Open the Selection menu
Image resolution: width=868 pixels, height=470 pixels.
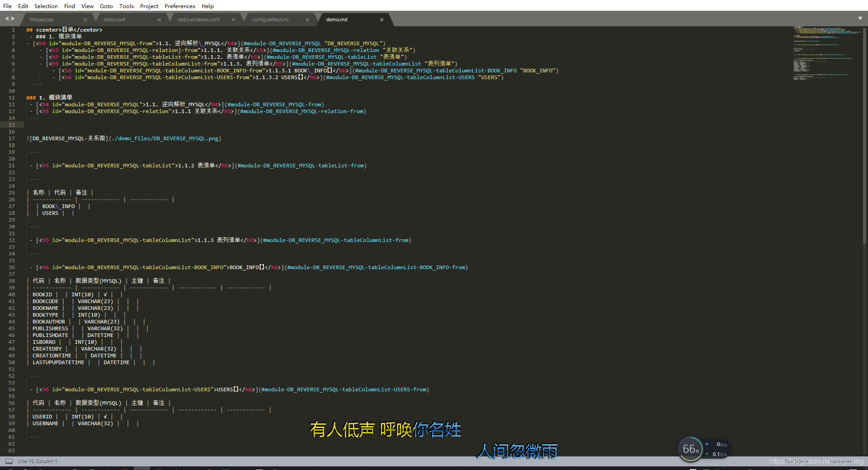[x=46, y=6]
